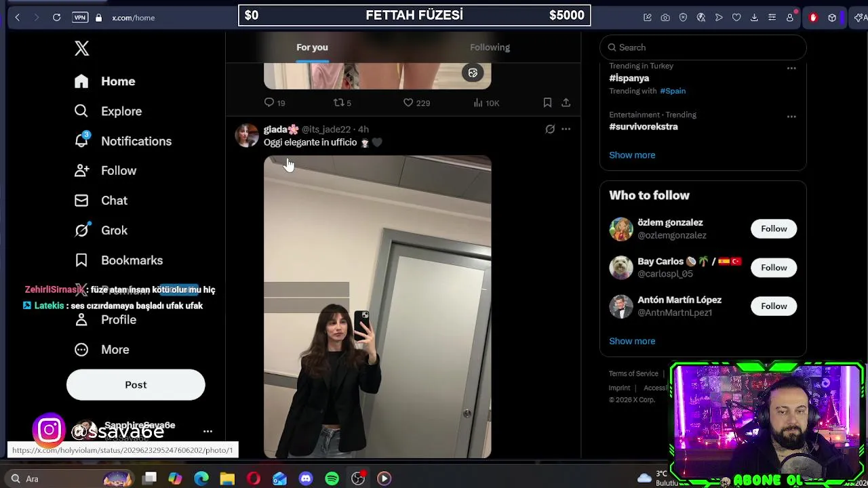Viewport: 868px width, 488px height.
Task: Follow özlem gonzalez
Action: 774,229
